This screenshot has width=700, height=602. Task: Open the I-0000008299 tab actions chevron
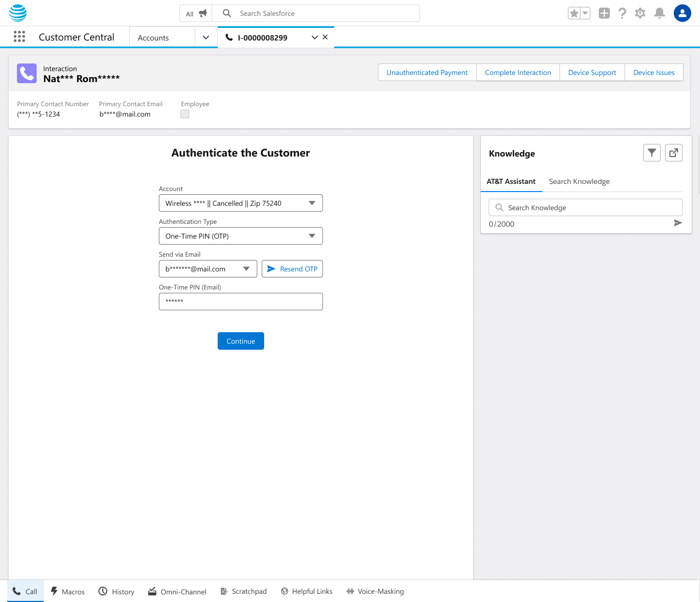(314, 37)
